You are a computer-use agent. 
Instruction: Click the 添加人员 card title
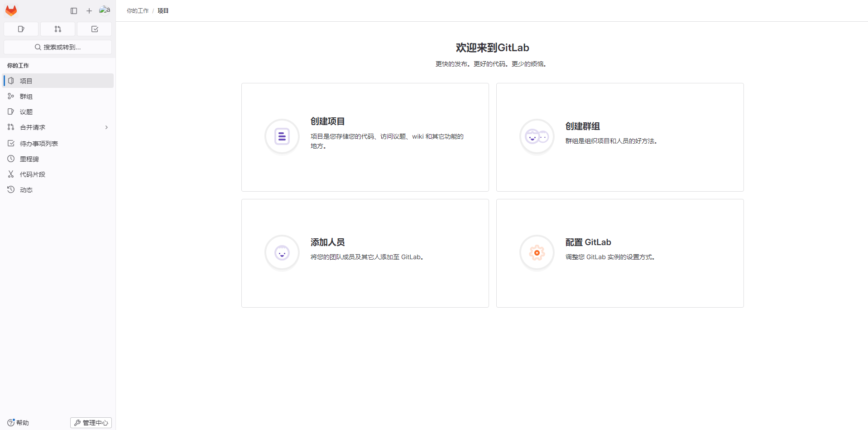click(328, 242)
